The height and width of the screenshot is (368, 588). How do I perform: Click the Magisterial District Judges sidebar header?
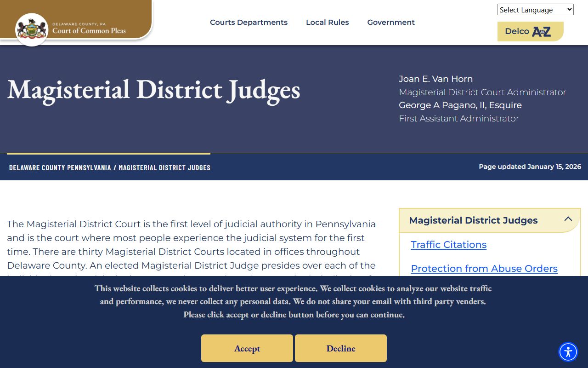490,220
